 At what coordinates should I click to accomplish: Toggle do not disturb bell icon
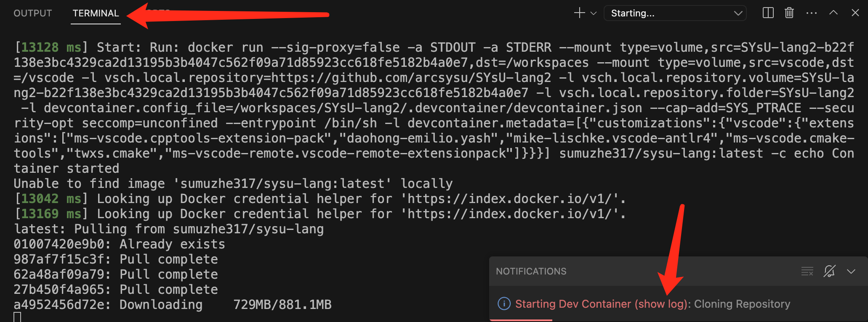[829, 272]
